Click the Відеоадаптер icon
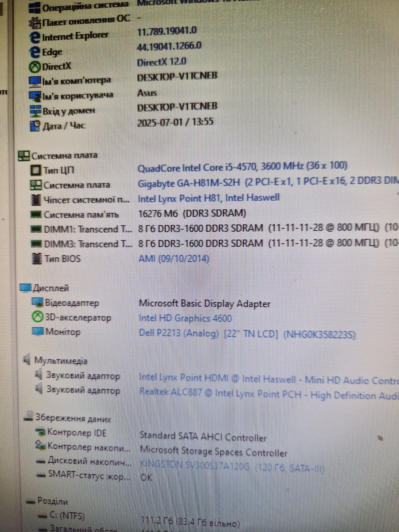 (x=37, y=302)
